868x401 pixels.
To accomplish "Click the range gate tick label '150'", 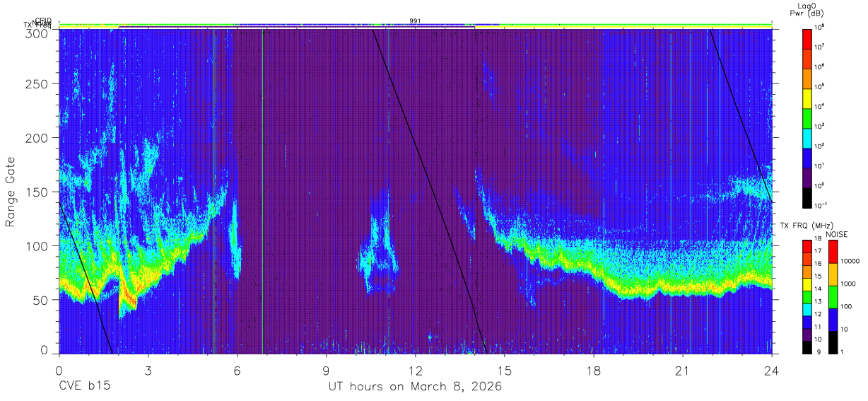I will [38, 192].
